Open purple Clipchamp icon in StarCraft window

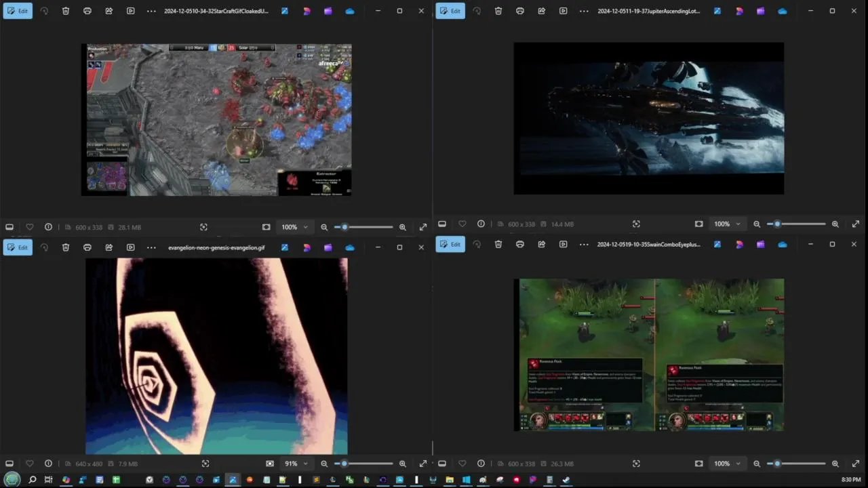[328, 11]
